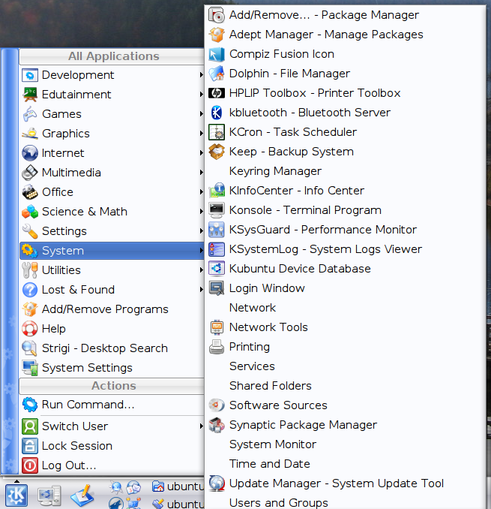491x509 pixels.
Task: Expand the Development submenu arrow
Action: click(x=201, y=75)
